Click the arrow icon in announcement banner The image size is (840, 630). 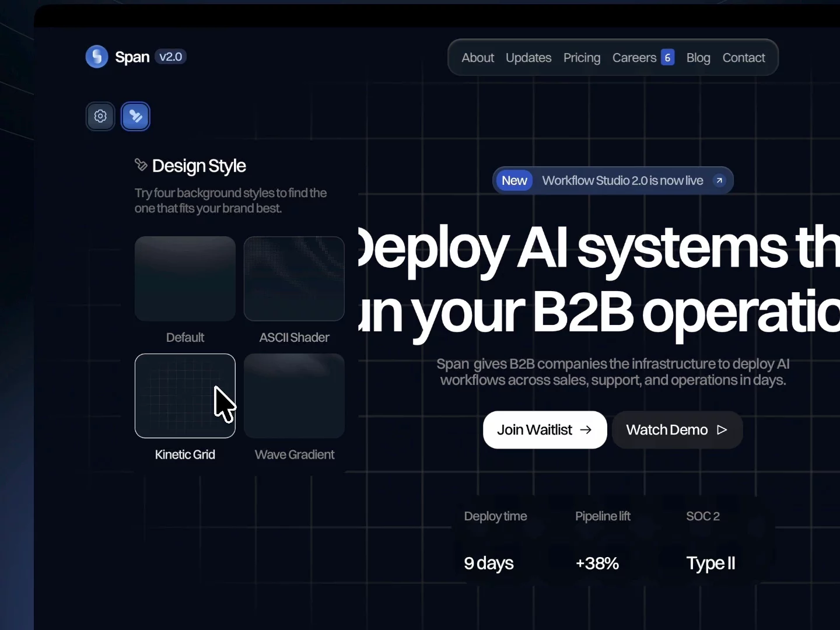719,181
